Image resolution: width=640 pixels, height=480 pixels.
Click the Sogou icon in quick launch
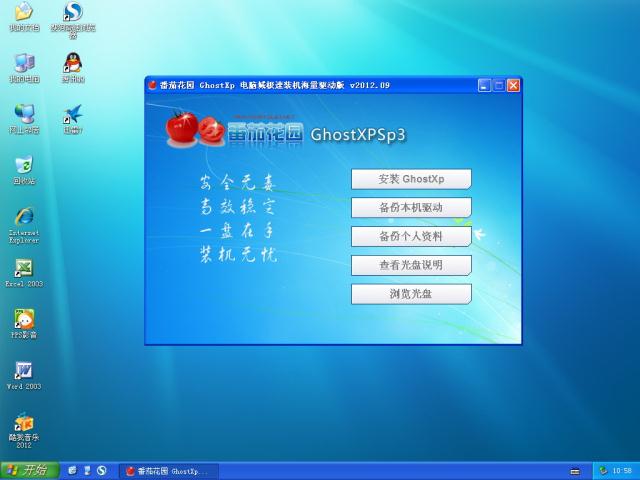(101, 471)
